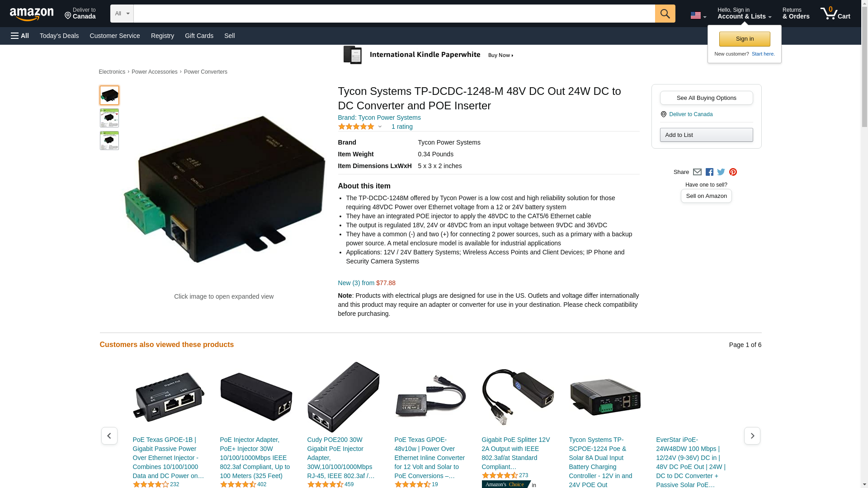Share product on Twitter icon
The width and height of the screenshot is (868, 488).
tap(721, 172)
